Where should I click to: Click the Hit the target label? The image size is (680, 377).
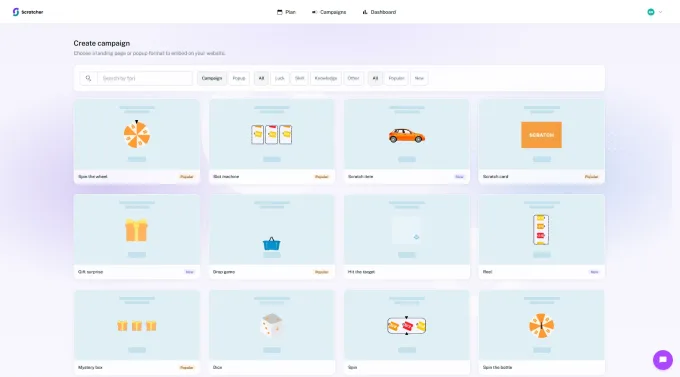click(361, 272)
